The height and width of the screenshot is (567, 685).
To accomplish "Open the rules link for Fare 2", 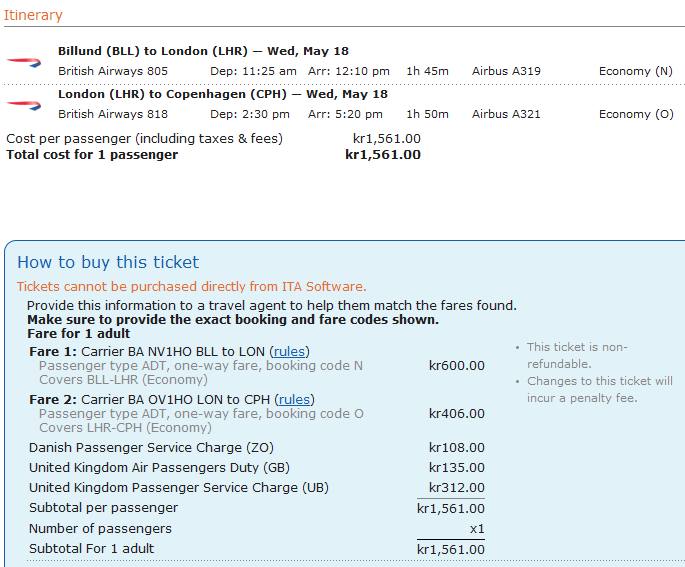I will coord(294,399).
